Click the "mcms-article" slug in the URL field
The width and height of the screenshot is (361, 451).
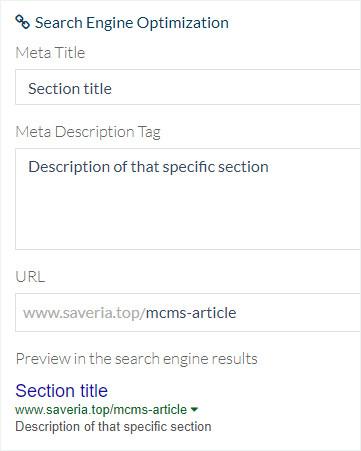tap(191, 313)
